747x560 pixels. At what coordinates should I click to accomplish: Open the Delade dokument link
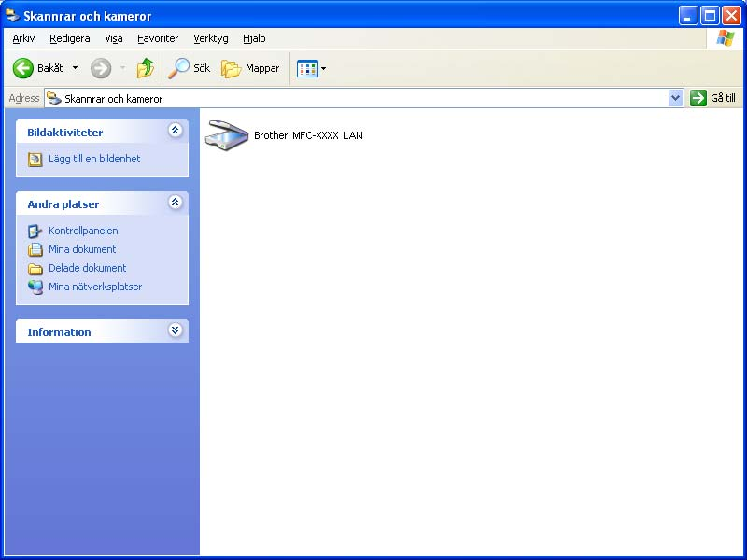(x=87, y=268)
